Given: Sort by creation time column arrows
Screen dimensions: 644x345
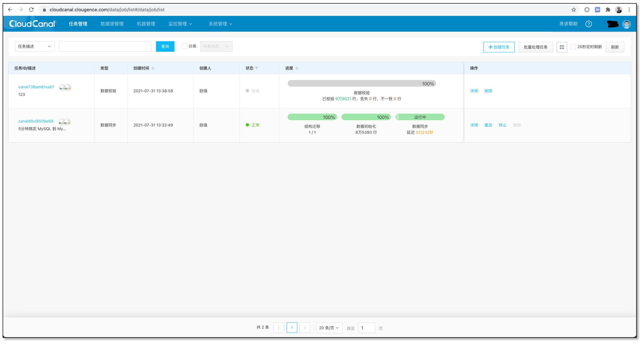Looking at the screenshot, I should tap(153, 68).
